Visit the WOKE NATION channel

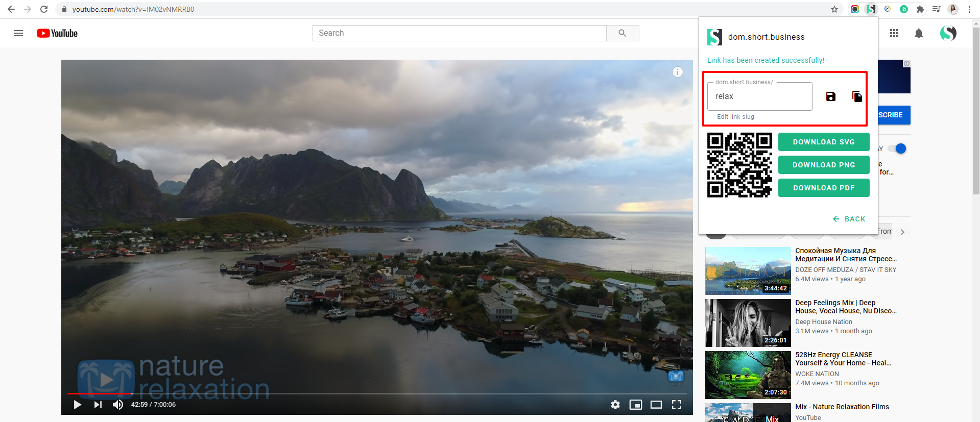[817, 374]
